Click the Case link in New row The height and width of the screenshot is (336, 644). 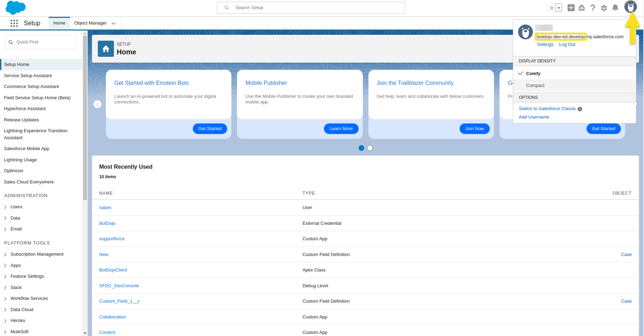[626, 255]
